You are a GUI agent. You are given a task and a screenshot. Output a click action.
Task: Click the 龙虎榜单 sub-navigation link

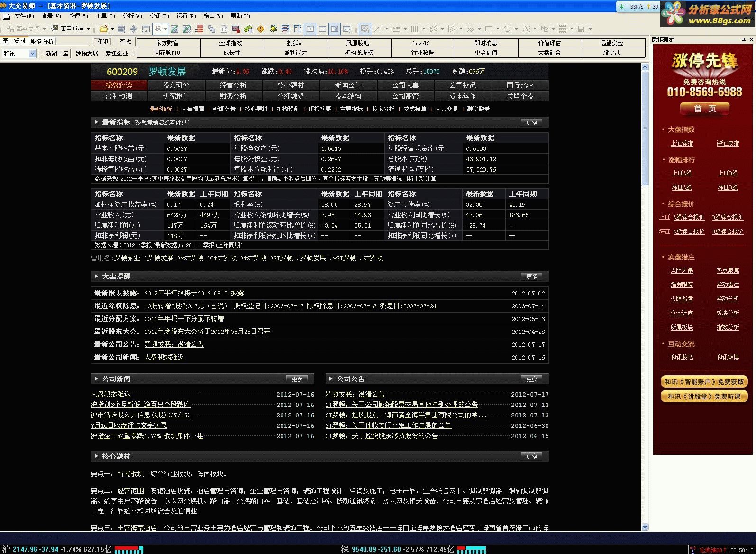point(415,109)
